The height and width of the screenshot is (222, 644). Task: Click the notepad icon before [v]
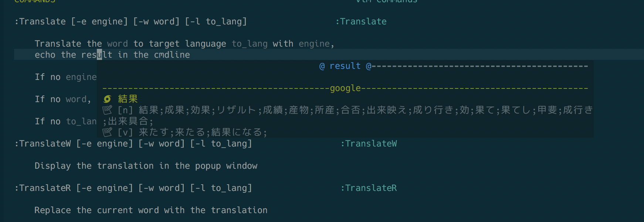coord(107,132)
